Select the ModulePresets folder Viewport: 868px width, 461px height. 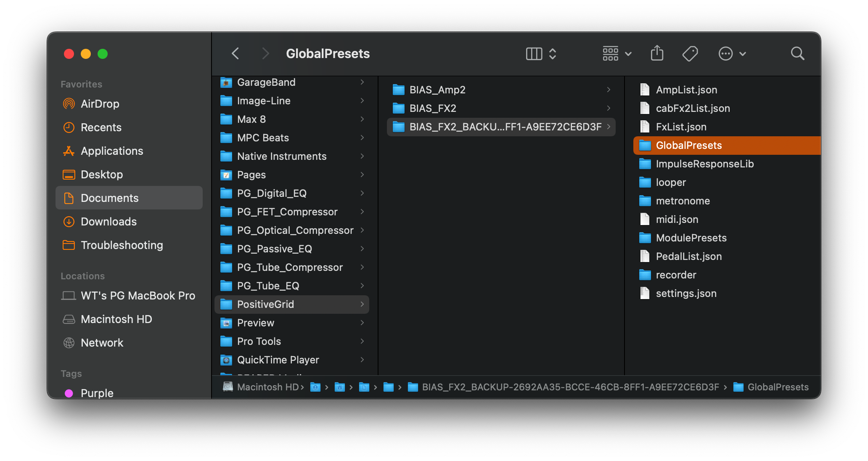coord(727,238)
